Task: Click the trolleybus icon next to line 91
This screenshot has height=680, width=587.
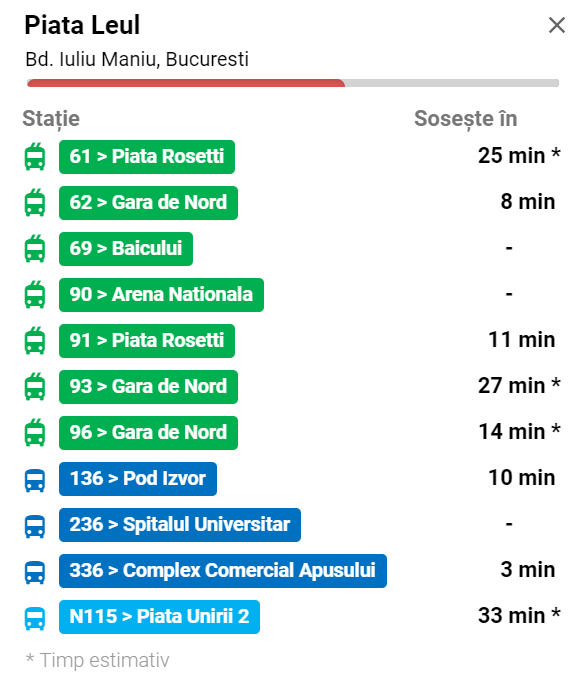Action: [35, 341]
